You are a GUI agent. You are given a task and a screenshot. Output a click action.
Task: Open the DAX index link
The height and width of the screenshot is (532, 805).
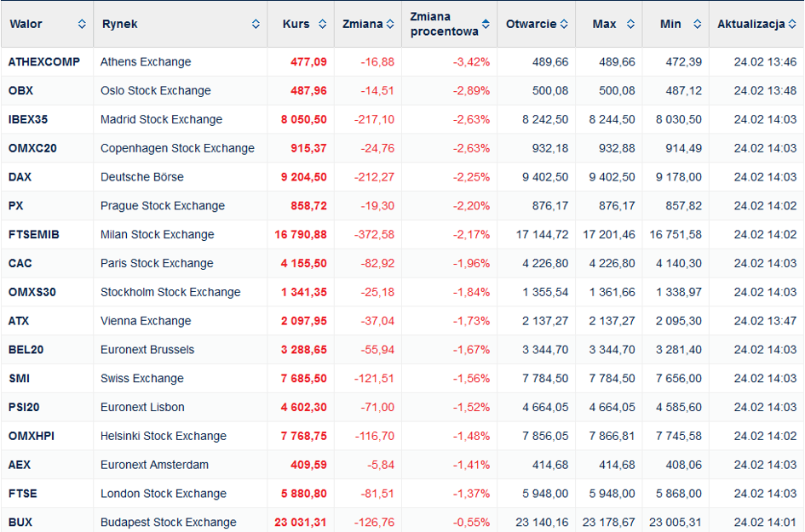point(20,176)
